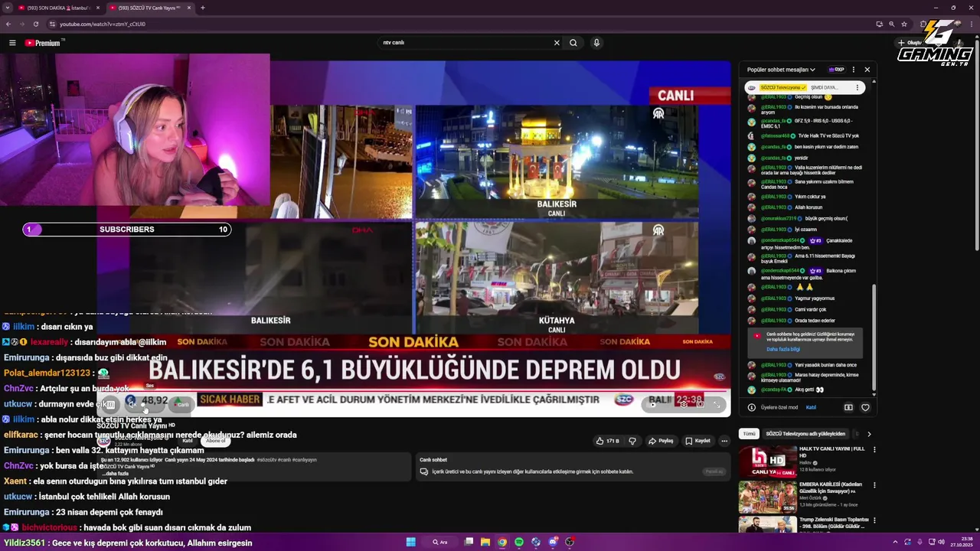This screenshot has height=551, width=980.
Task: Enter full screen on the video player
Action: (x=717, y=405)
